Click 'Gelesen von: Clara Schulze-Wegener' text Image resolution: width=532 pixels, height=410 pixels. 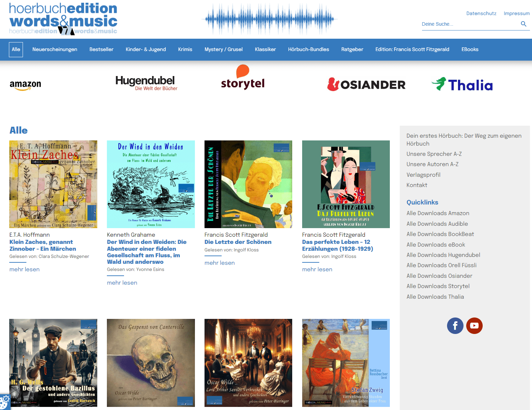(49, 256)
